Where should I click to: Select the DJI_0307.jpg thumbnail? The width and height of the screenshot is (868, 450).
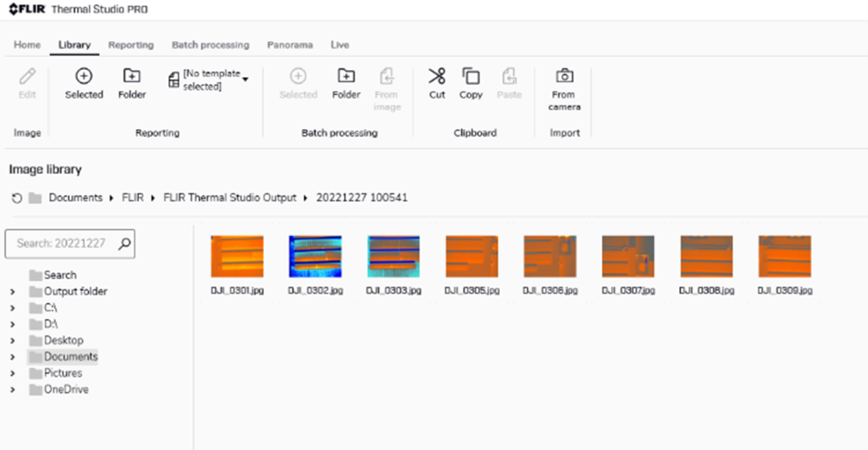pyautogui.click(x=628, y=256)
